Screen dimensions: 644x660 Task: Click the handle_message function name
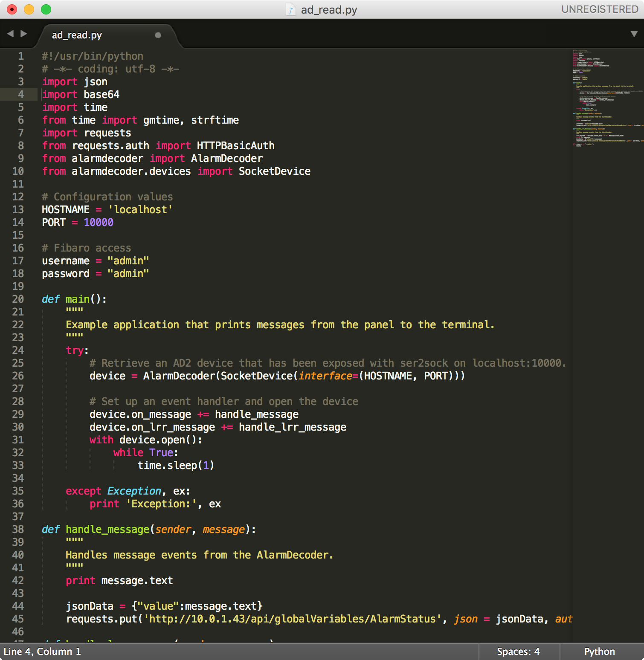[x=107, y=530]
